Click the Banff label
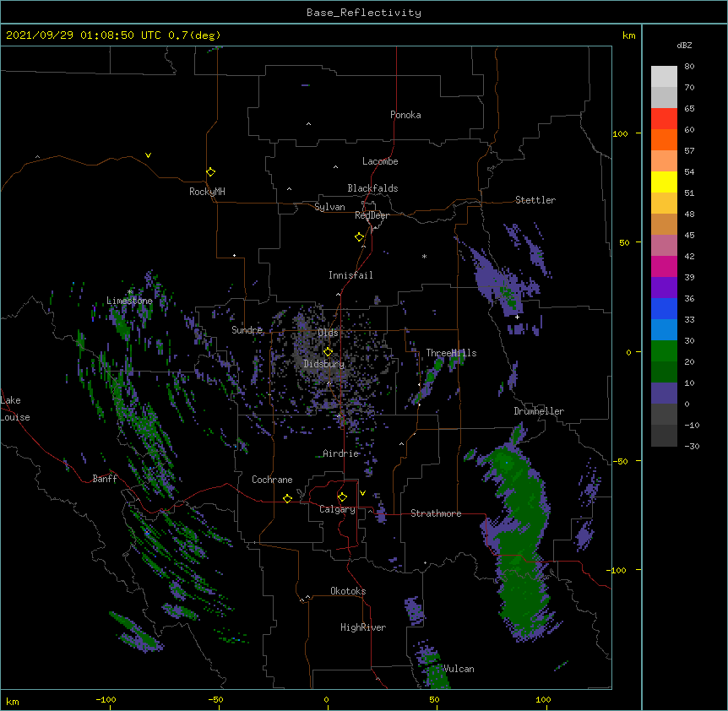The width and height of the screenshot is (728, 711). [x=105, y=479]
